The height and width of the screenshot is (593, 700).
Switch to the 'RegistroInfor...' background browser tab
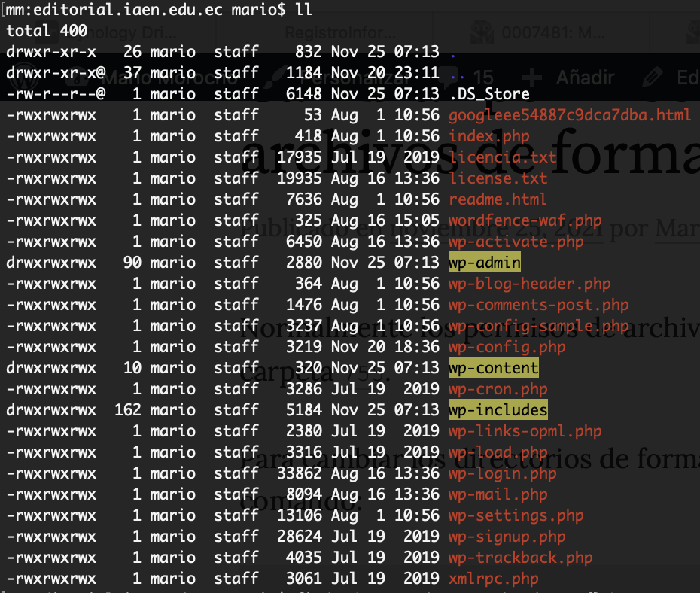pyautogui.click(x=339, y=32)
